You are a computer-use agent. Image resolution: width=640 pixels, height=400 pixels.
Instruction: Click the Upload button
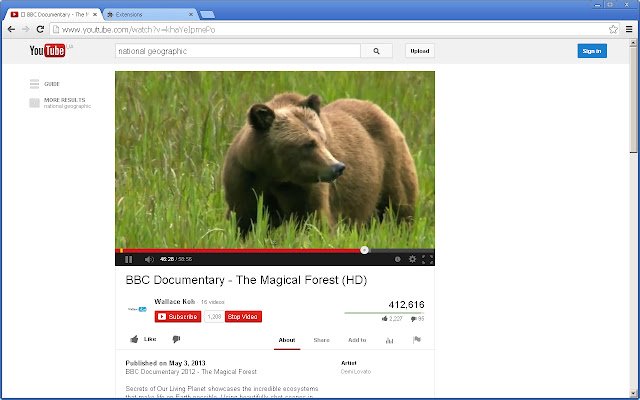[x=420, y=51]
